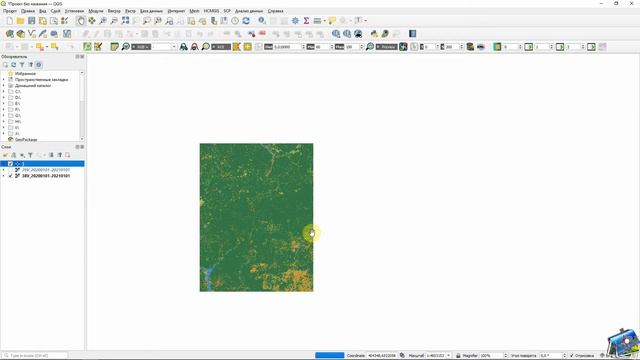The width and height of the screenshot is (640, 360).
Task: Click the New Shapefile Layer icon
Action: coord(31,34)
